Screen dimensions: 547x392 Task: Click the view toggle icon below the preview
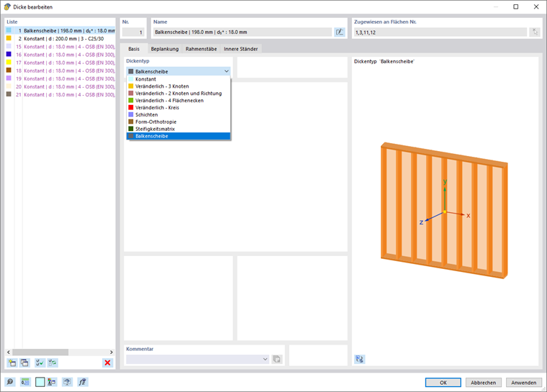pyautogui.click(x=359, y=359)
